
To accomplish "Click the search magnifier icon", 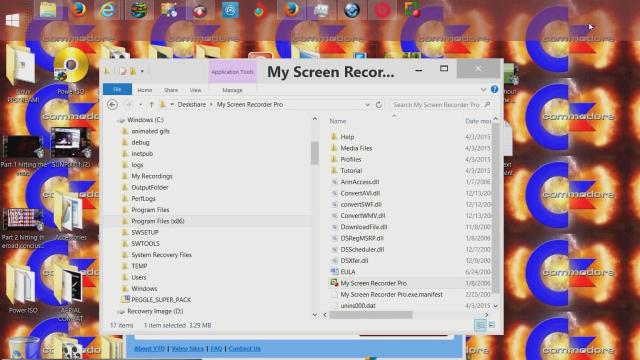I will click(487, 105).
